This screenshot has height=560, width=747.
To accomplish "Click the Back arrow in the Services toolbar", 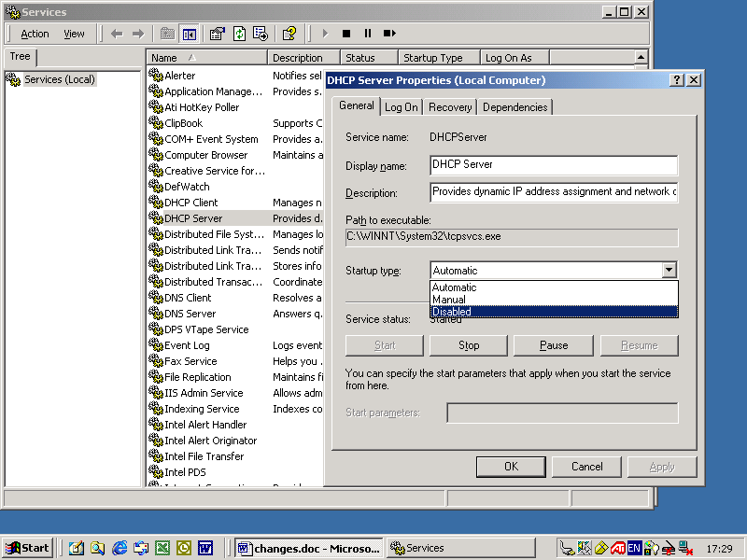I will [x=117, y=34].
